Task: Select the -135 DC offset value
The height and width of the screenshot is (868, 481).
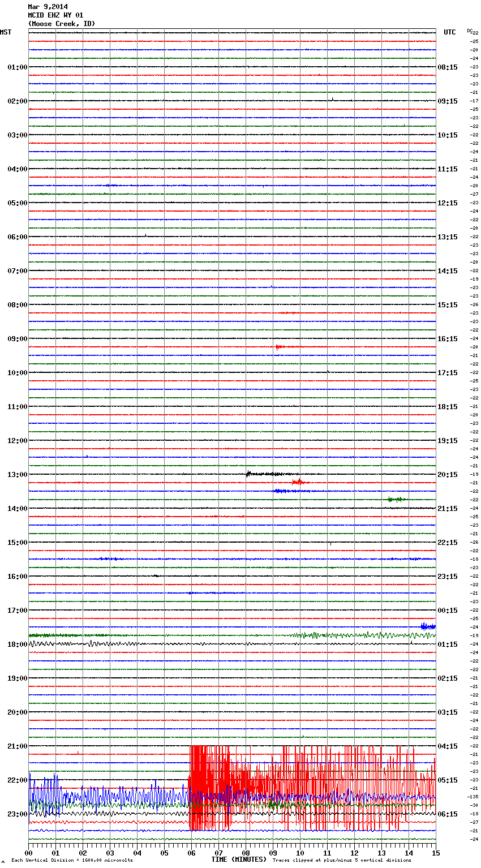Action: (x=473, y=797)
